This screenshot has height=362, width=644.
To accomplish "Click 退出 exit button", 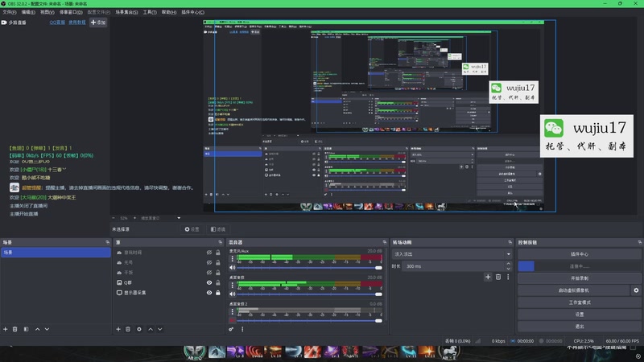I will tap(579, 327).
